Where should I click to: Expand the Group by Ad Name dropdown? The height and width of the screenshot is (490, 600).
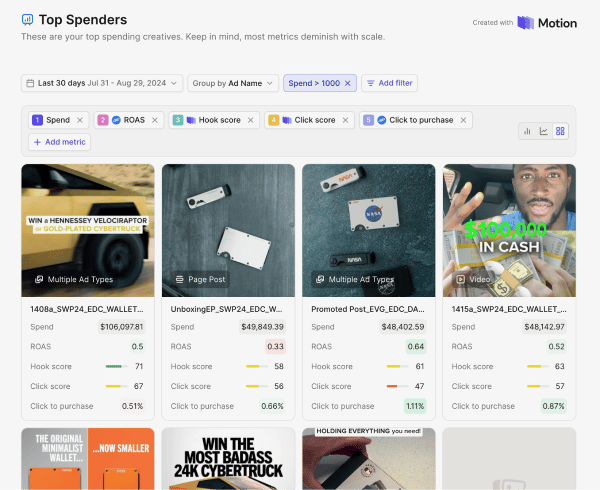tap(233, 83)
